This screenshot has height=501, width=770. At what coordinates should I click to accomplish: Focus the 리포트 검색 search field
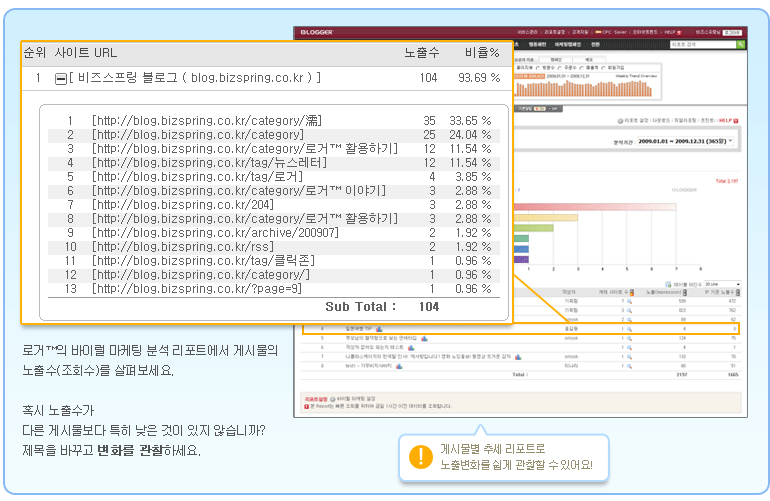point(703,45)
